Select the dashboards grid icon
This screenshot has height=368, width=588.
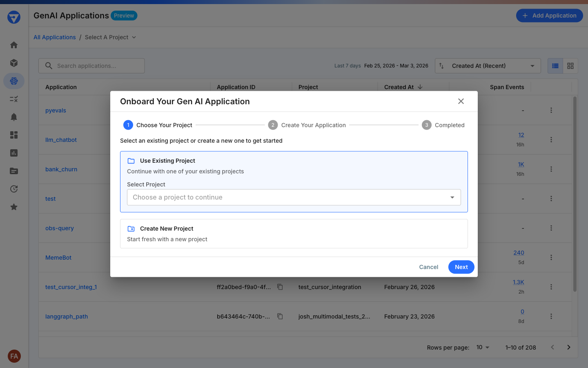(x=13, y=135)
